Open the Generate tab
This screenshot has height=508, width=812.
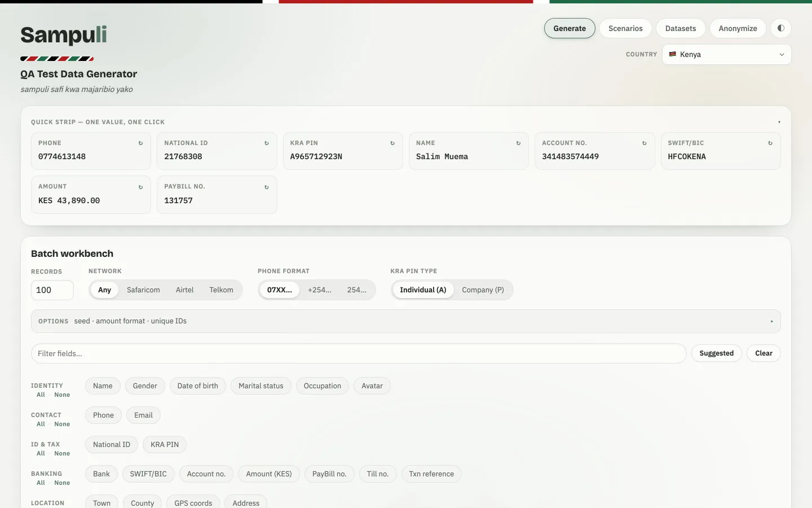click(570, 28)
